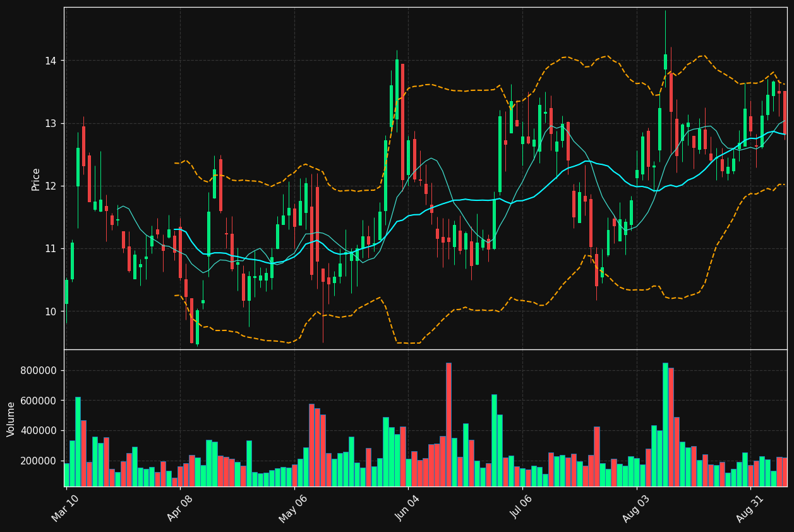This screenshot has width=794, height=532.
Task: Click the volume tick label 800000
Action: [x=39, y=370]
